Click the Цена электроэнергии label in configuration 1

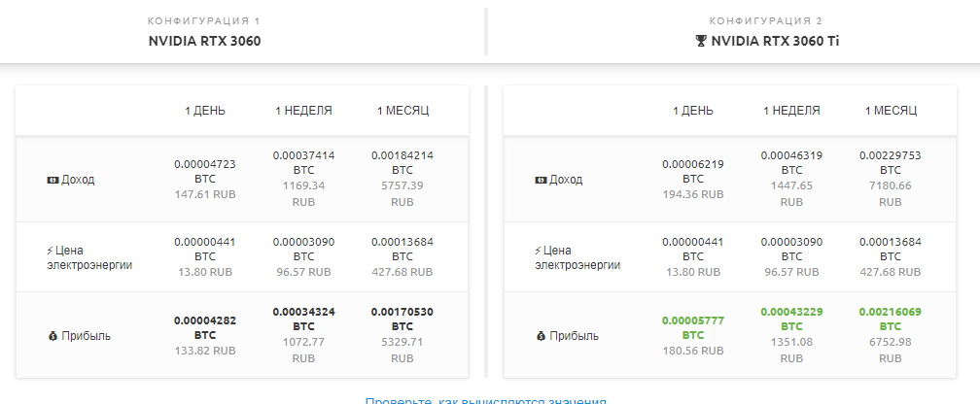click(90, 258)
